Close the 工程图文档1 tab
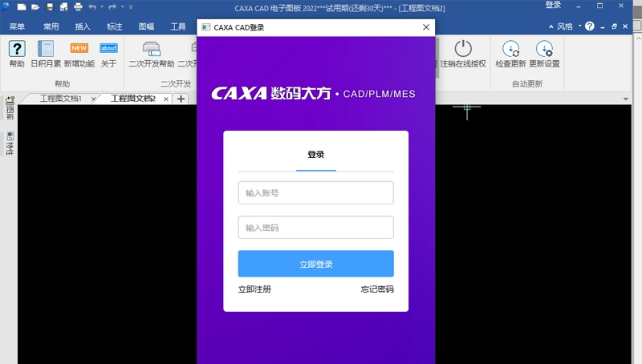 [93, 99]
